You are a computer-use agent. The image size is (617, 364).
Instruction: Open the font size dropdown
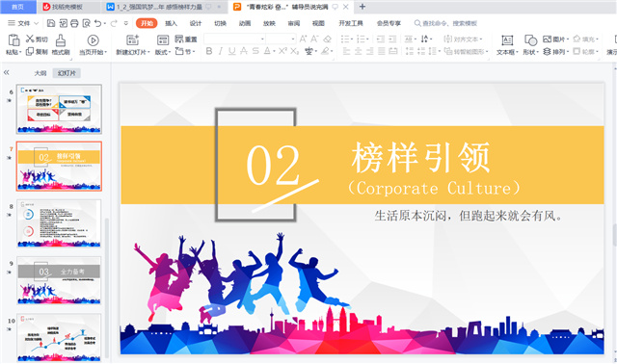pyautogui.click(x=293, y=39)
